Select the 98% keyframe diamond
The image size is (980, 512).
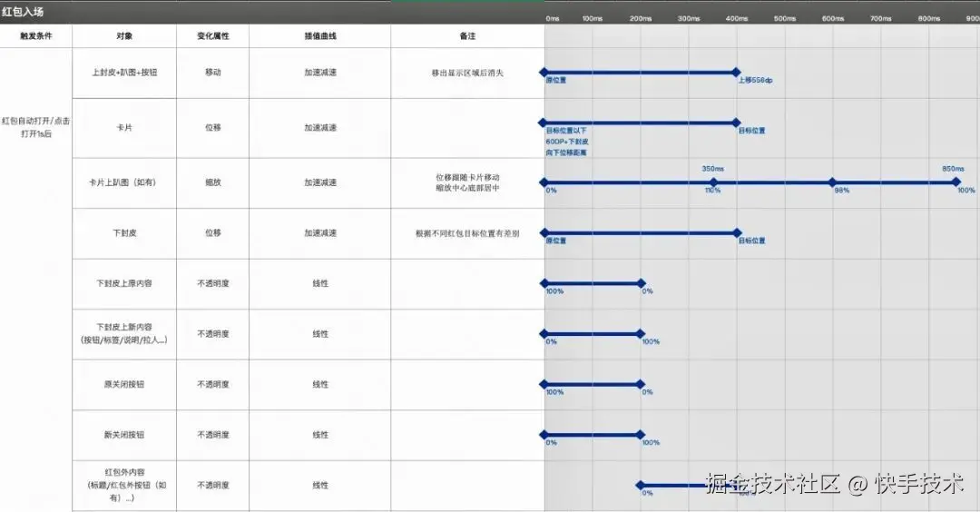[x=832, y=182]
